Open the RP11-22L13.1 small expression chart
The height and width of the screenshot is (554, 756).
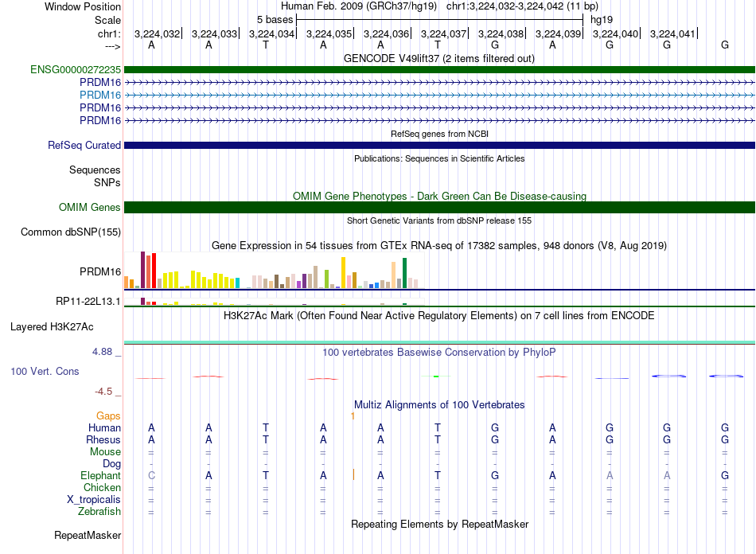[275, 302]
